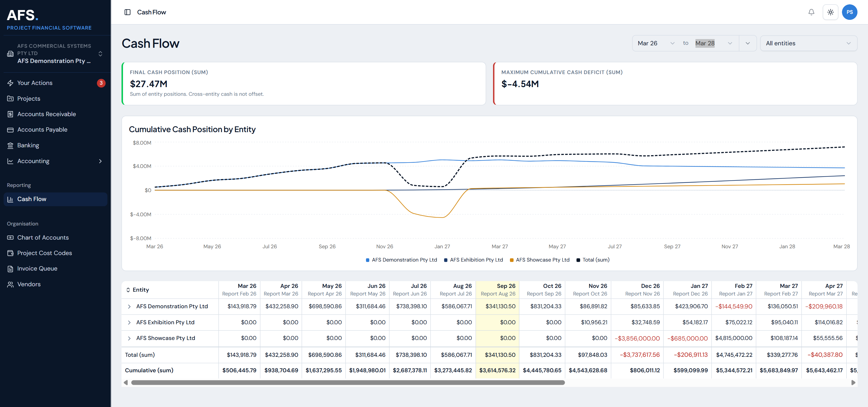Viewport: 868px width, 407px height.
Task: Toggle AFS Exhibition Pty Ltd legend series
Action: (x=473, y=260)
